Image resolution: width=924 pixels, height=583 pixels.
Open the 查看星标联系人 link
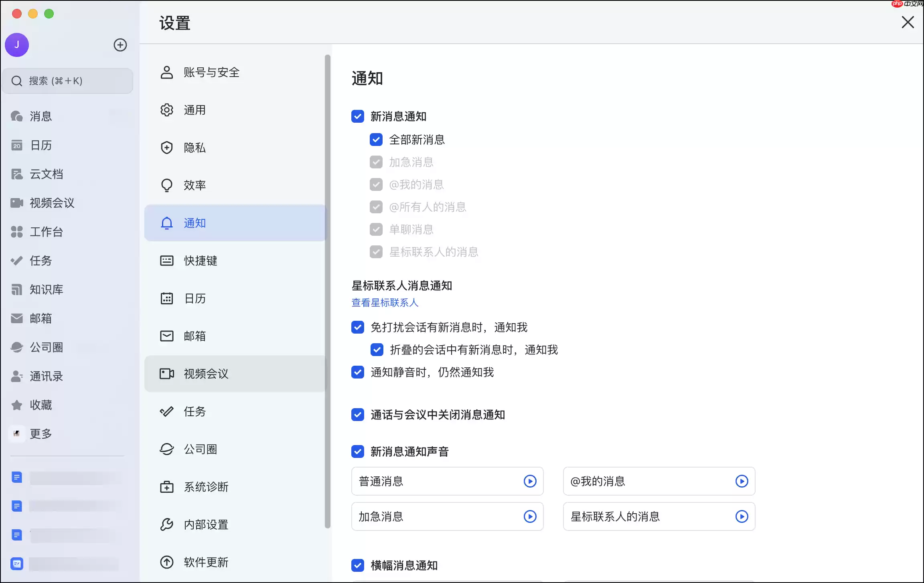click(x=384, y=303)
